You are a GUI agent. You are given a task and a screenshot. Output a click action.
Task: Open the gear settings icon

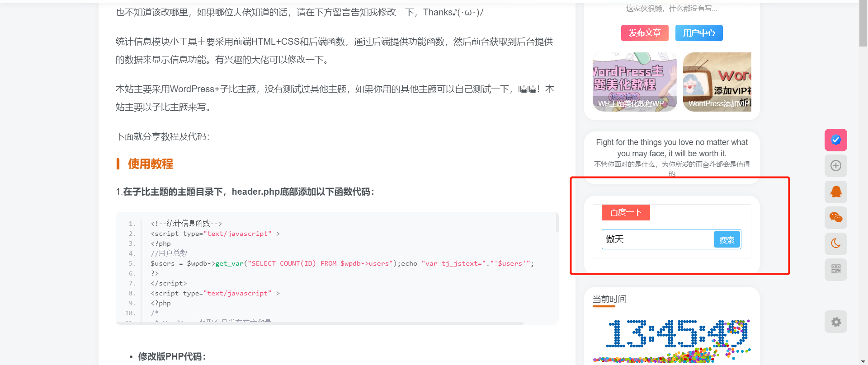835,322
